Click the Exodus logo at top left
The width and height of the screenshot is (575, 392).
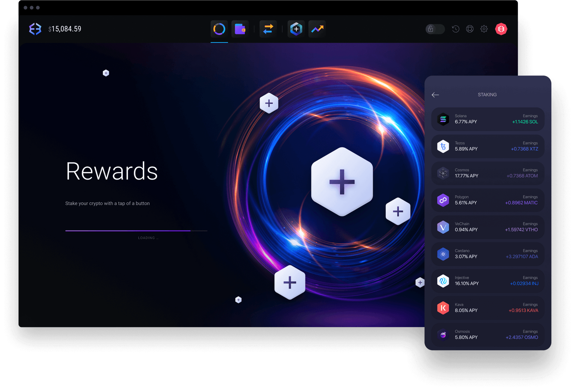(35, 29)
